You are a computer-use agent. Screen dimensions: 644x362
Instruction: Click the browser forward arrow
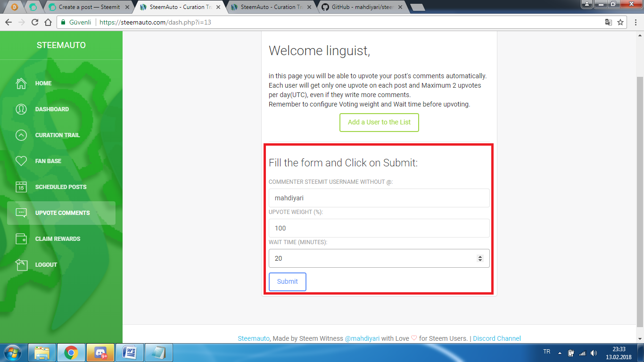click(x=22, y=22)
